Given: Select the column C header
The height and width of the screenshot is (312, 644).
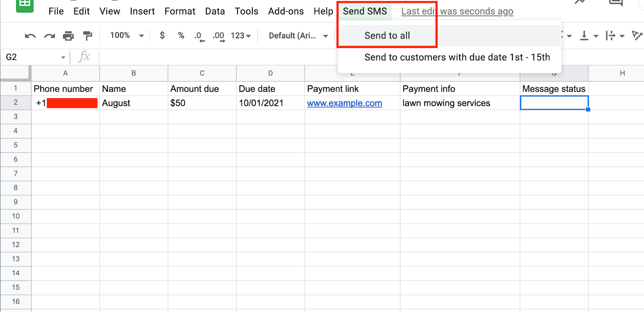Looking at the screenshot, I should 202,73.
